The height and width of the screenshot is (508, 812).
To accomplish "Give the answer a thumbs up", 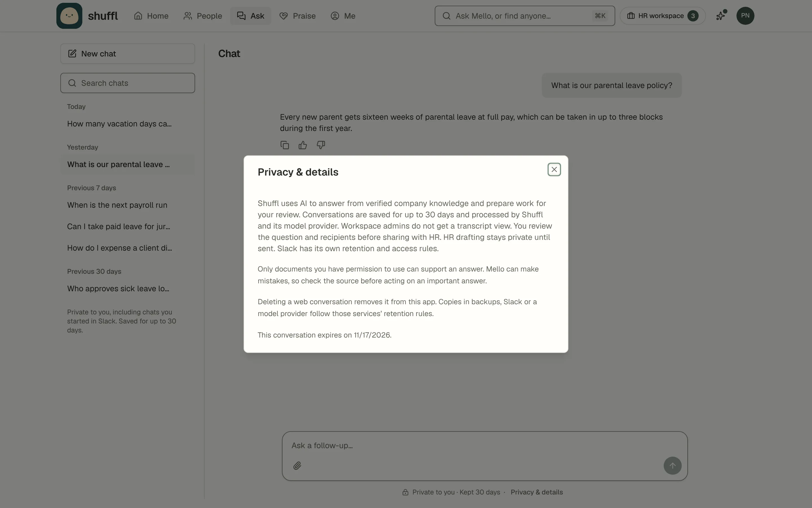I will click(x=303, y=145).
